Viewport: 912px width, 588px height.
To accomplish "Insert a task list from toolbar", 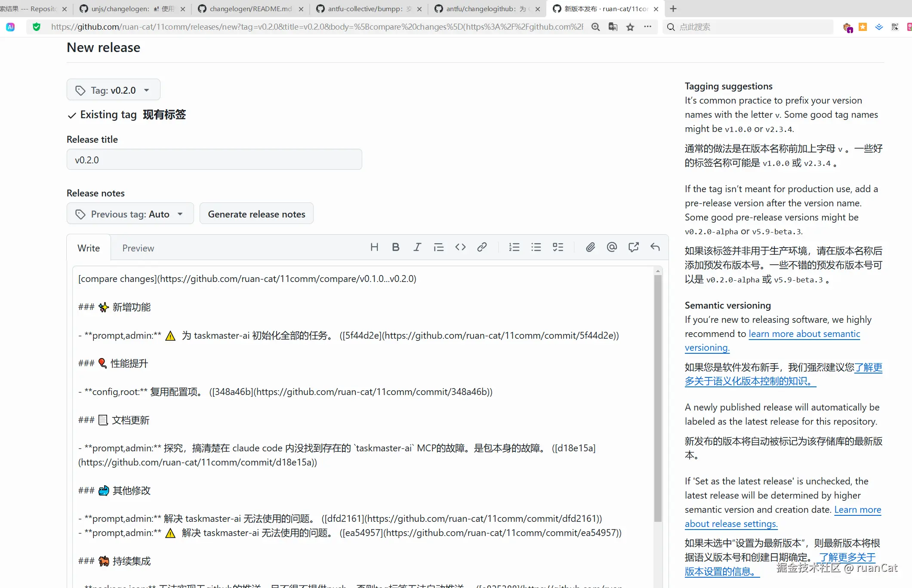I will coord(558,247).
